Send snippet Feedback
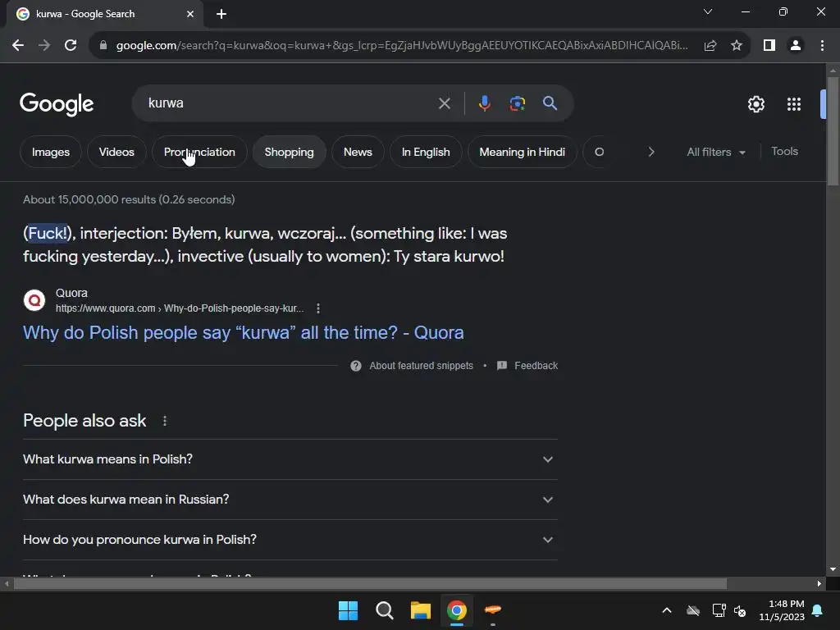Screen dimensions: 840x630 tap(527, 366)
